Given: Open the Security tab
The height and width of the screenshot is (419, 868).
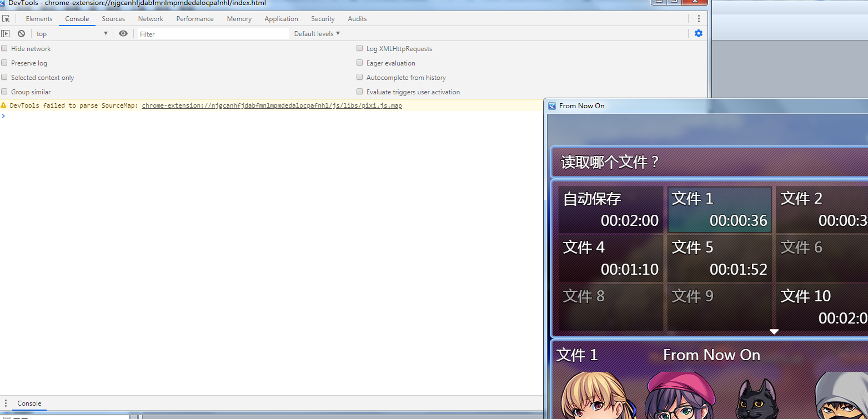Looking at the screenshot, I should [x=323, y=19].
